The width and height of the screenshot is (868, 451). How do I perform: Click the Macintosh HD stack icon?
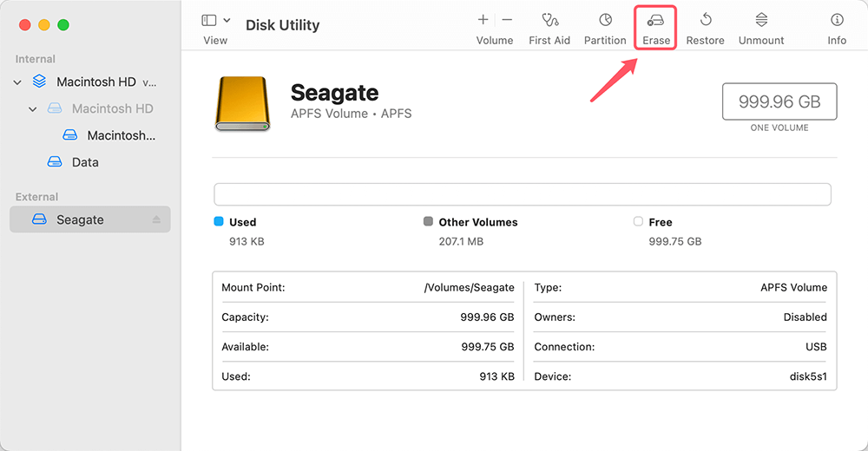click(x=39, y=82)
